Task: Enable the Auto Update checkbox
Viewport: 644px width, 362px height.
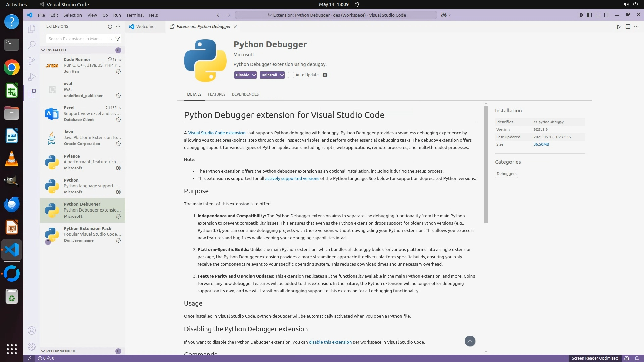Action: [x=291, y=75]
